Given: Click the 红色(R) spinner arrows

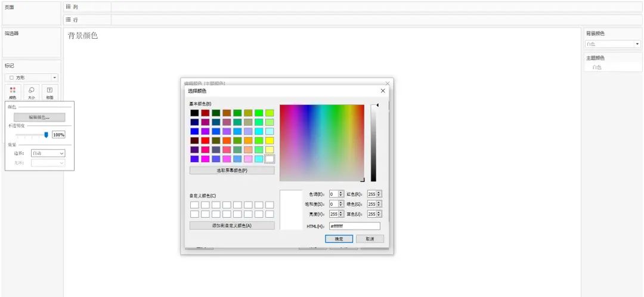Looking at the screenshot, I should coord(379,194).
